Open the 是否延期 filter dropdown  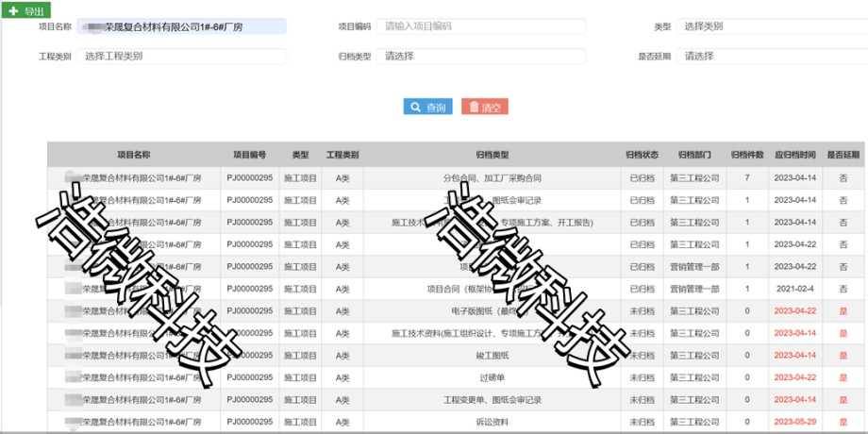tap(772, 56)
